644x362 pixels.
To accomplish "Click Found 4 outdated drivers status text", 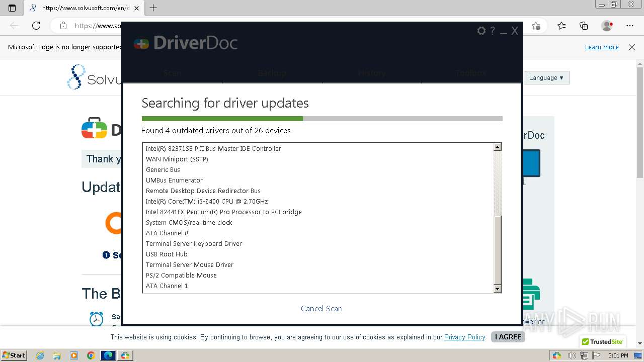I will pos(216,131).
